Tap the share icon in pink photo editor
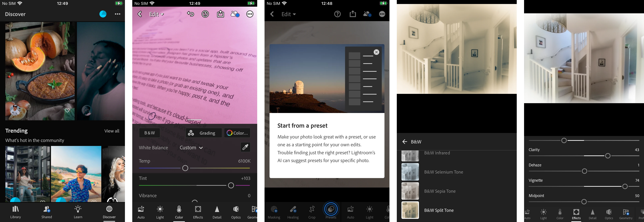644x222 pixels. click(221, 14)
